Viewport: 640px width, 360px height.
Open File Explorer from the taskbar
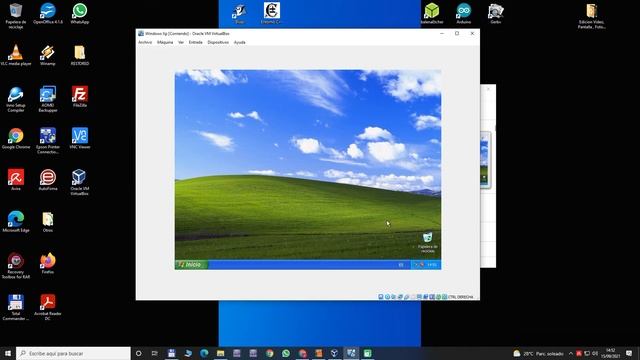(x=220, y=353)
